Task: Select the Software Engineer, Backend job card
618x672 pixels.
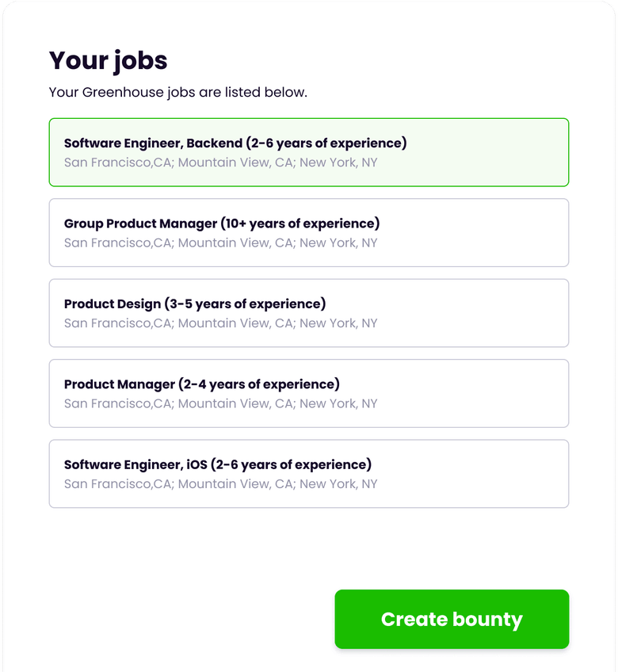Action: (308, 152)
